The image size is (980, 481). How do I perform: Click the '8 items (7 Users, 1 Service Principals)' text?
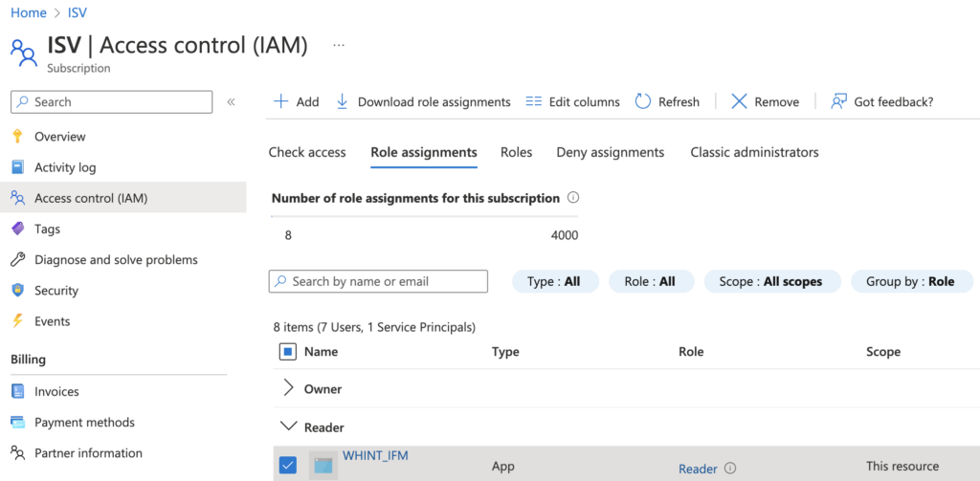[374, 327]
